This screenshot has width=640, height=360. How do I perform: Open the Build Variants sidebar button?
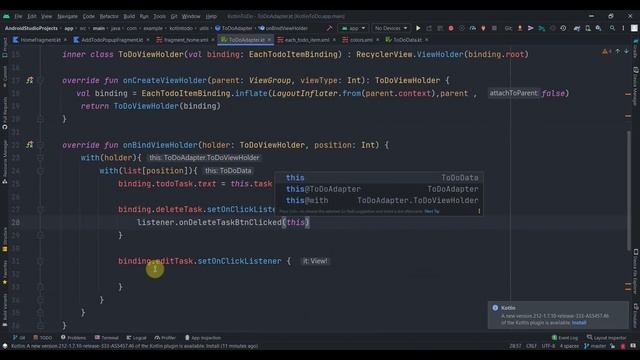[4, 310]
